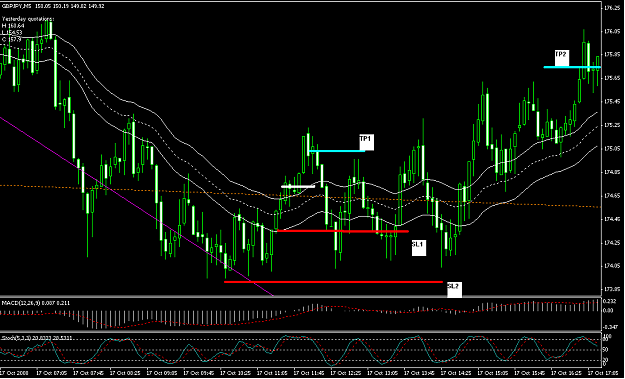Click the divider between MACD and Stochastic
This screenshot has width=625, height=379.
pos(300,332)
